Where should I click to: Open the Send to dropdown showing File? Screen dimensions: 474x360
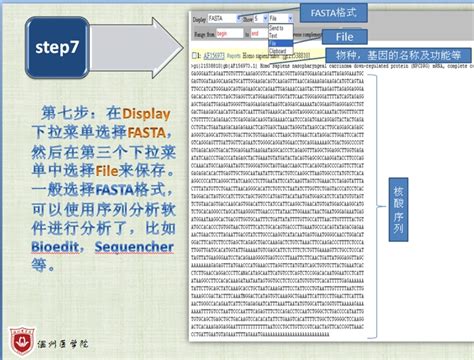coord(281,19)
